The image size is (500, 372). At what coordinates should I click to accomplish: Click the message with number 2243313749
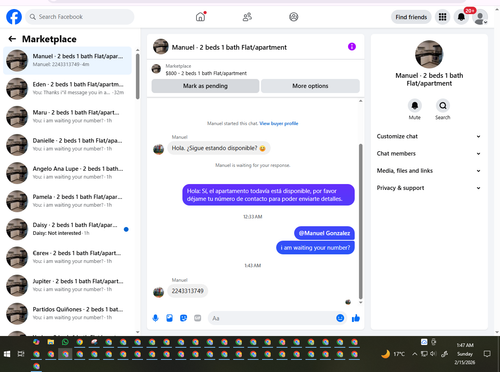point(188,291)
